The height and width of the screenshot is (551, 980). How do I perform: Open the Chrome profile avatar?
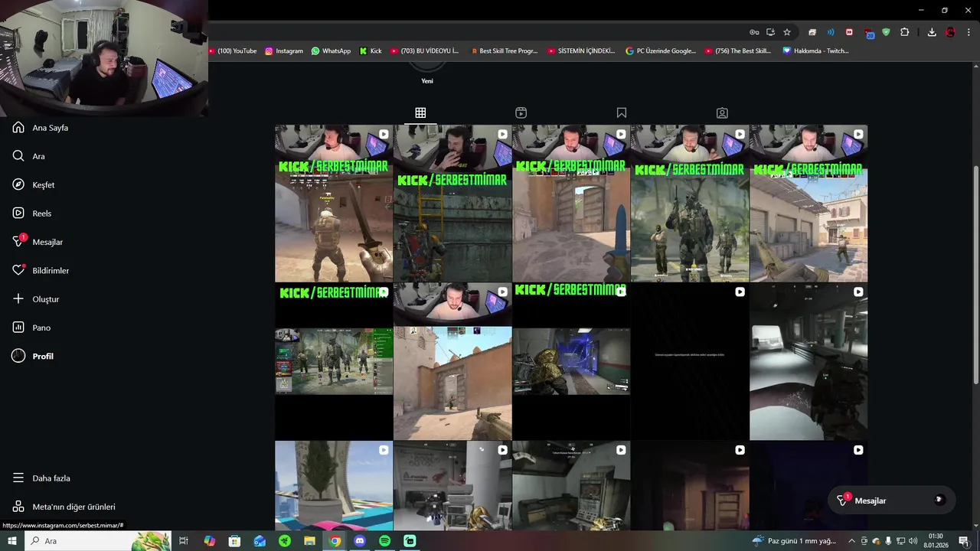point(950,32)
